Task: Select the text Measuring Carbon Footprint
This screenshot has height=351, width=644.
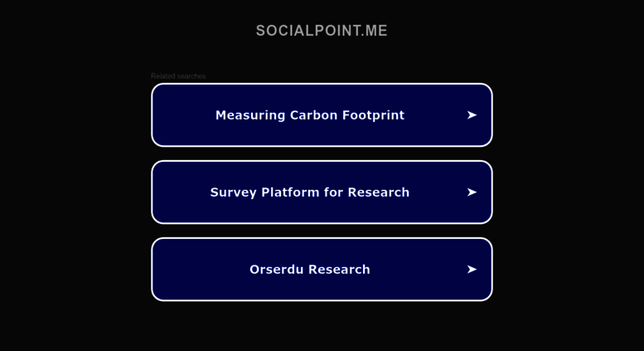Action: pyautogui.click(x=310, y=115)
